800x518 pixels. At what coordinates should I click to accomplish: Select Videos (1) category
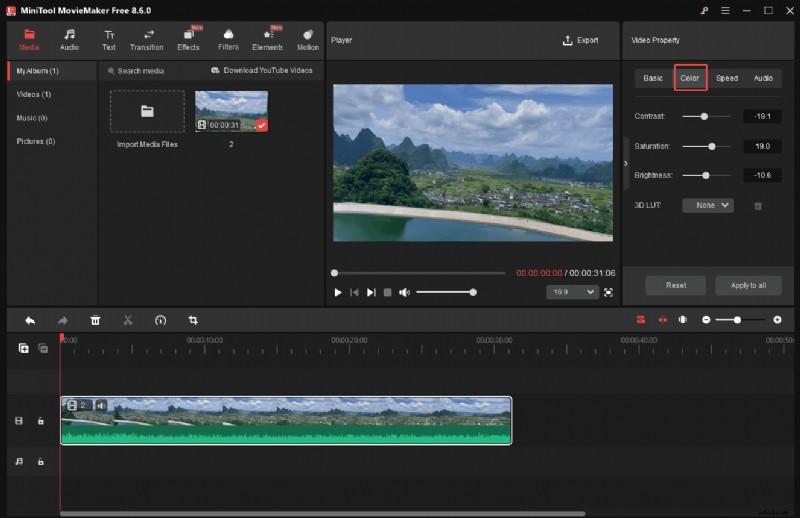click(34, 94)
